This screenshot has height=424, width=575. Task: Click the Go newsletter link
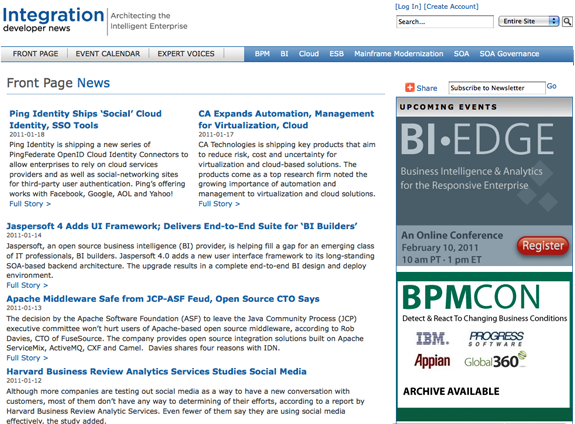552,86
